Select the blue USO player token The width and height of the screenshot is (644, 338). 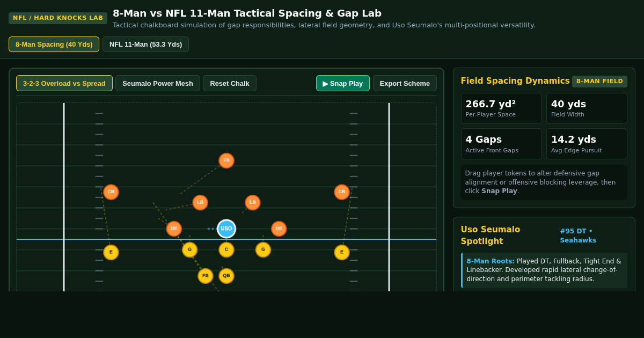(x=226, y=229)
